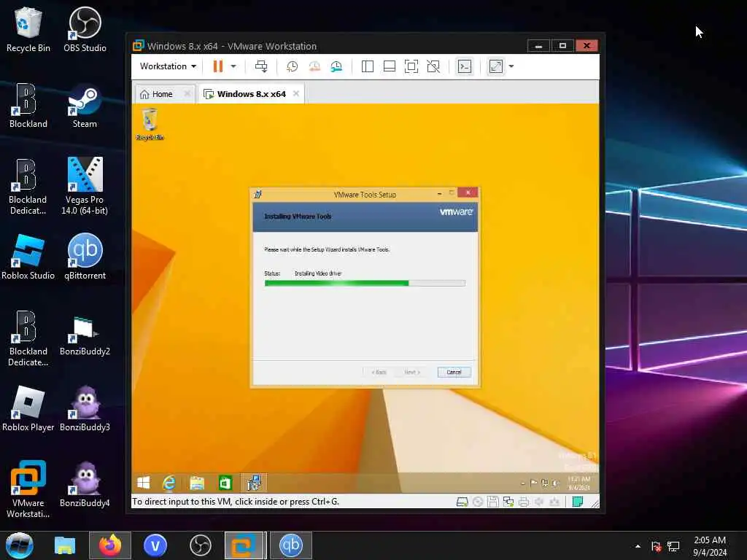This screenshot has height=560, width=747.
Task: Open the qBittorrent desktop shortcut
Action: click(85, 257)
